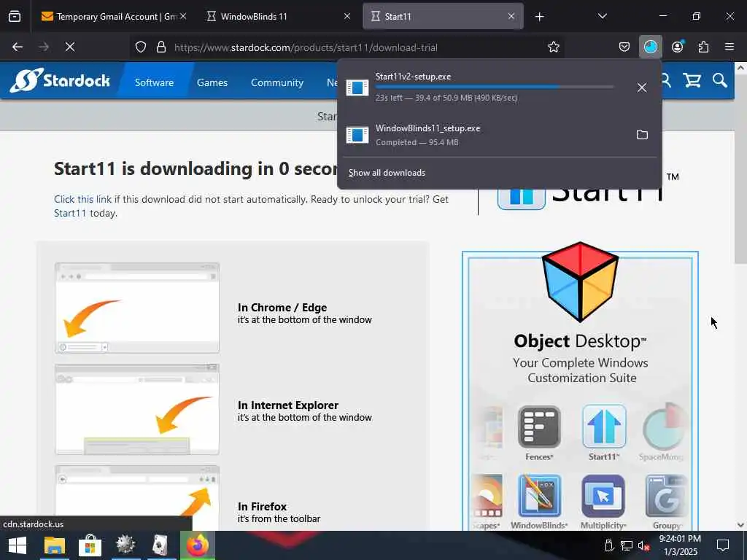Image resolution: width=747 pixels, height=560 pixels.
Task: Save page to Pocket
Action: [624, 47]
